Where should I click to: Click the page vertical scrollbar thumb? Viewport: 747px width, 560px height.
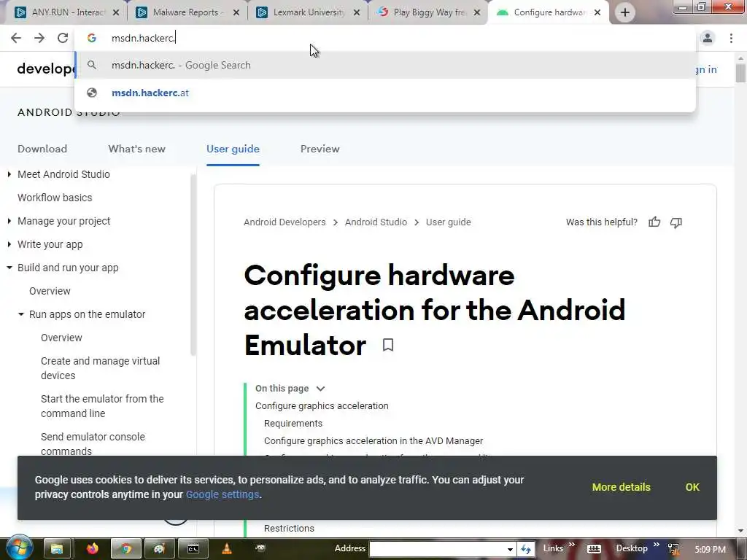(x=740, y=73)
